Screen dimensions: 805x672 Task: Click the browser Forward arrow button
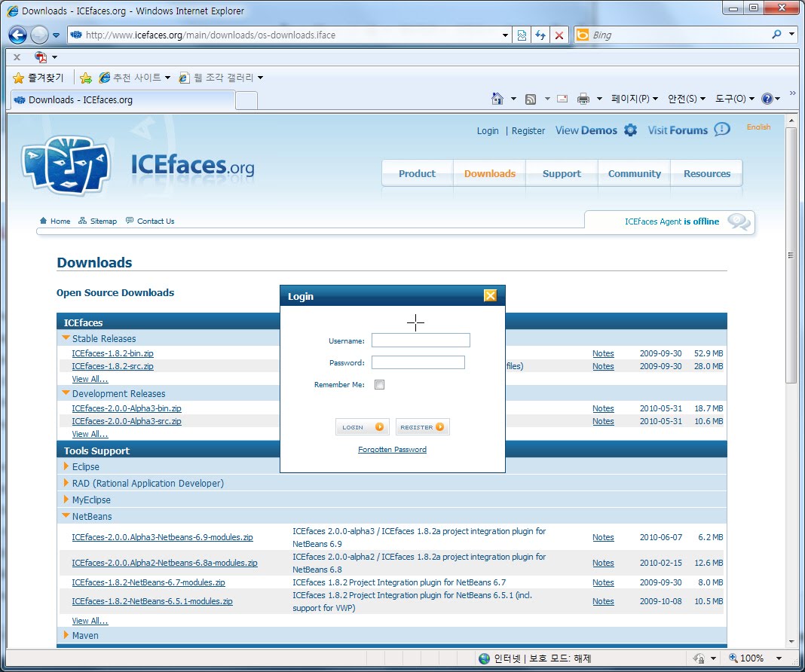39,35
